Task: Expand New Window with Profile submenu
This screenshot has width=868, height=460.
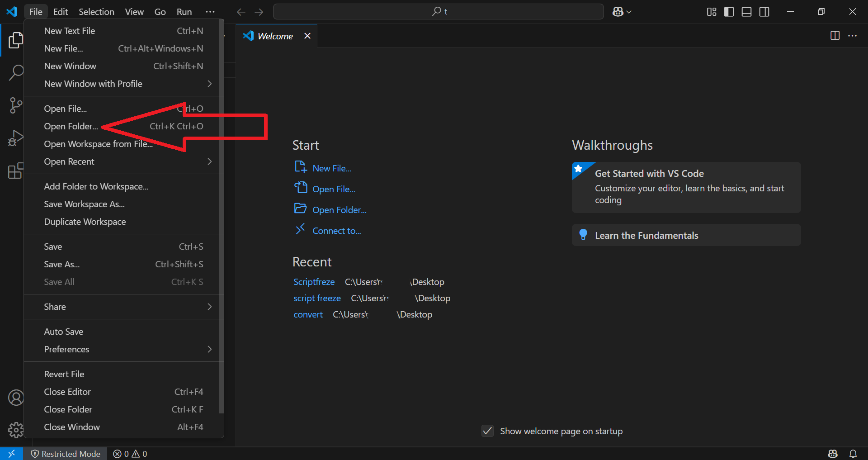Action: [x=123, y=84]
